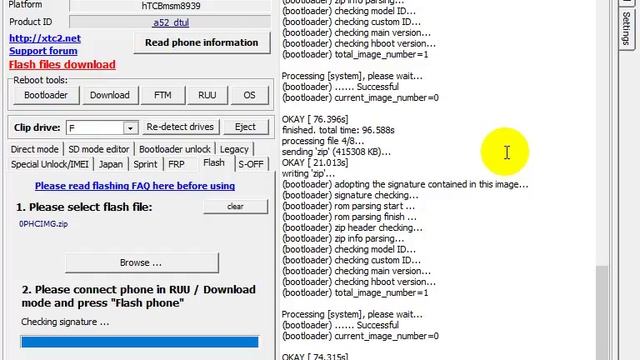Screen dimensions: 640x360
Task: Select the Flash tab
Action: pos(214,163)
